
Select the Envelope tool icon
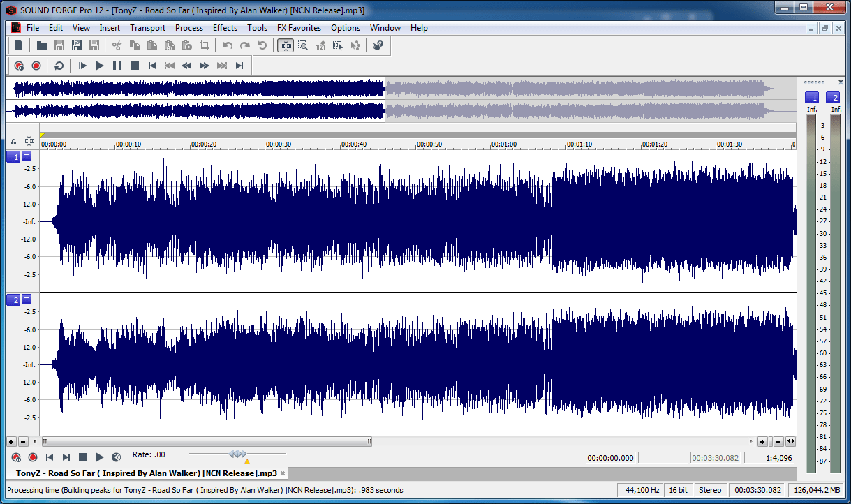click(x=355, y=45)
